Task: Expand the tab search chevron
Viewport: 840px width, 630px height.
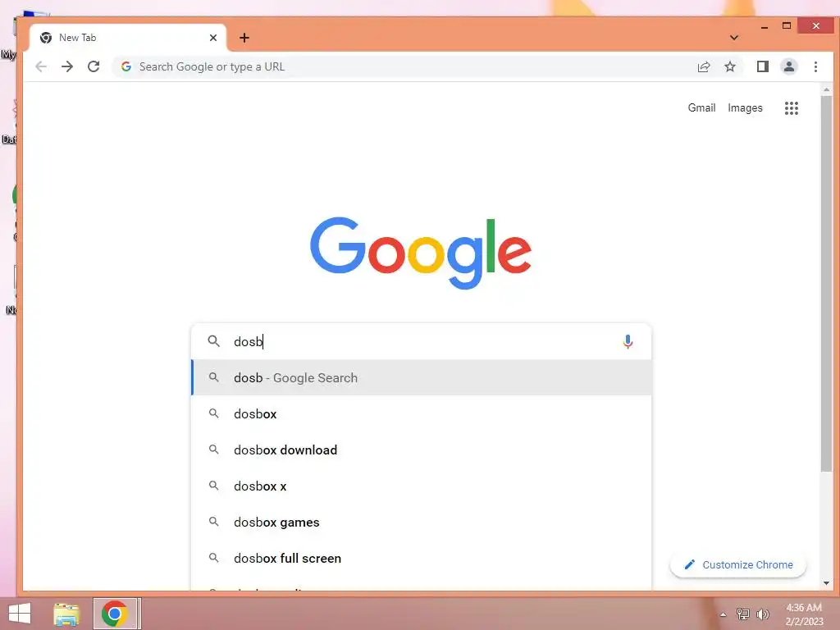Action: click(x=734, y=38)
